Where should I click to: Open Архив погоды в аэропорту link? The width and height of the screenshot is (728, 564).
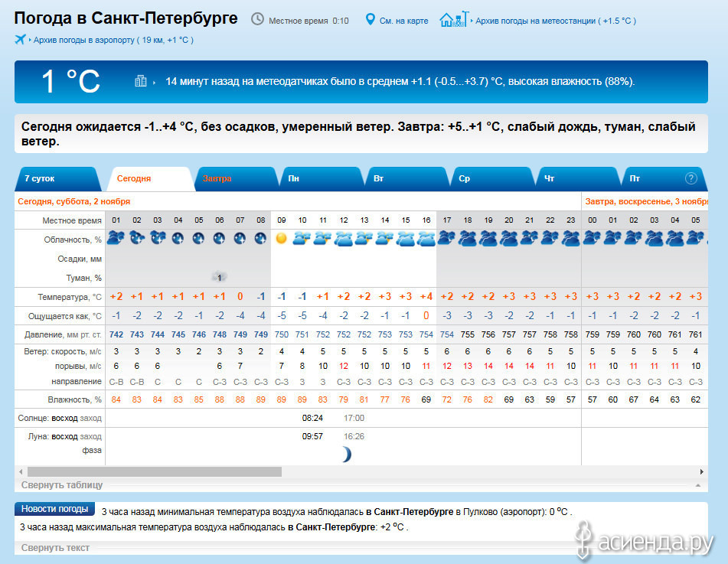[x=113, y=40]
